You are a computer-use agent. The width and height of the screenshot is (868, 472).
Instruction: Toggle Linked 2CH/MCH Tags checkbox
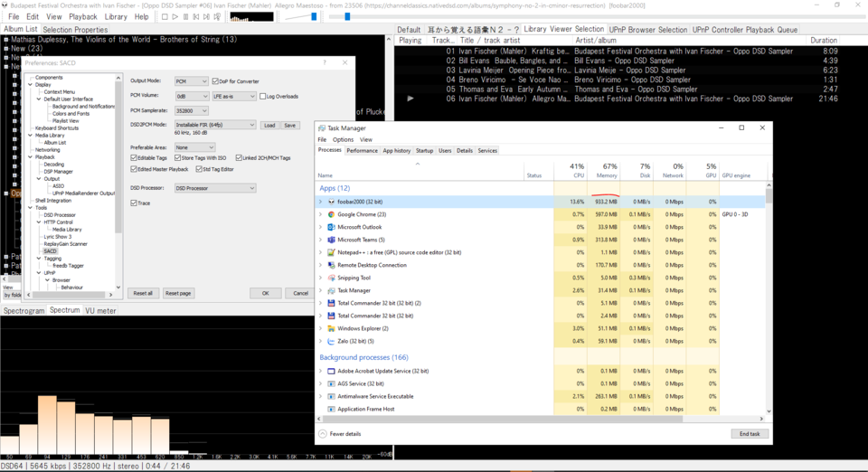(x=239, y=157)
